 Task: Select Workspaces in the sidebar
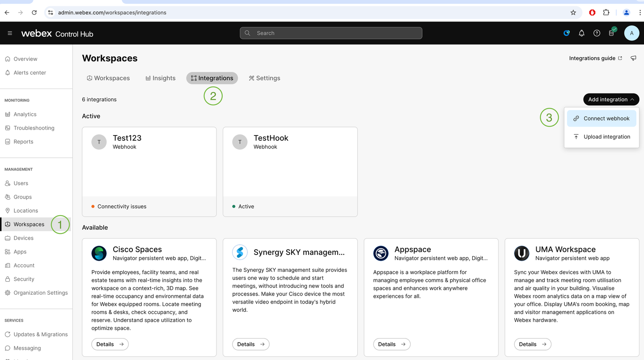tap(36, 224)
